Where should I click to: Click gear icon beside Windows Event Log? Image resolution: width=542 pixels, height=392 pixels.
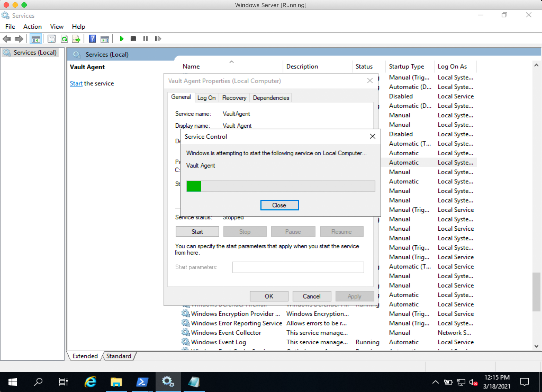point(185,341)
